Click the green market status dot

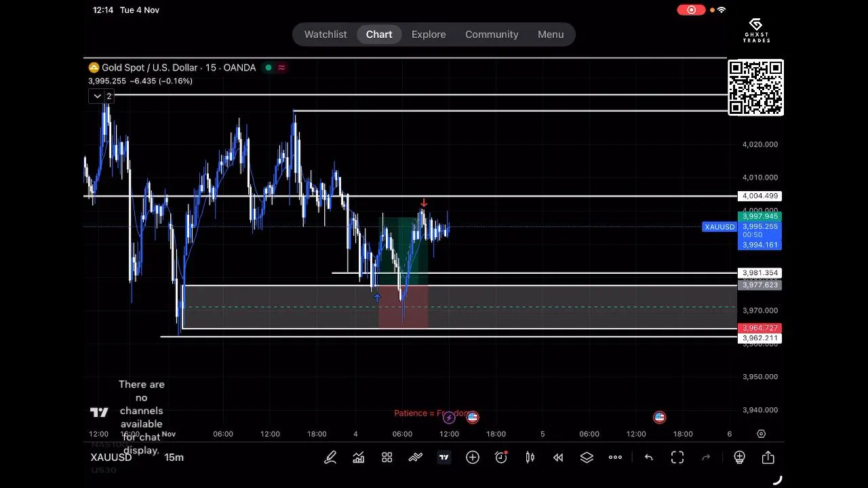[x=269, y=68]
